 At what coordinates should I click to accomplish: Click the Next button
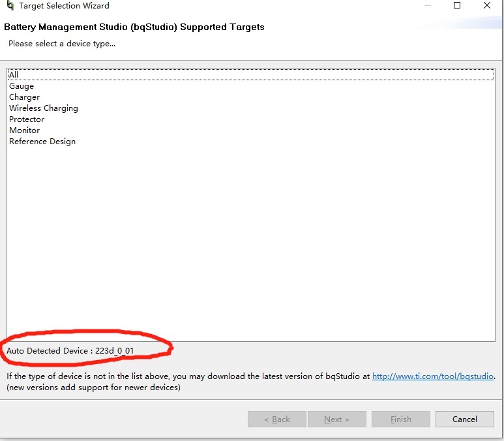pyautogui.click(x=337, y=419)
